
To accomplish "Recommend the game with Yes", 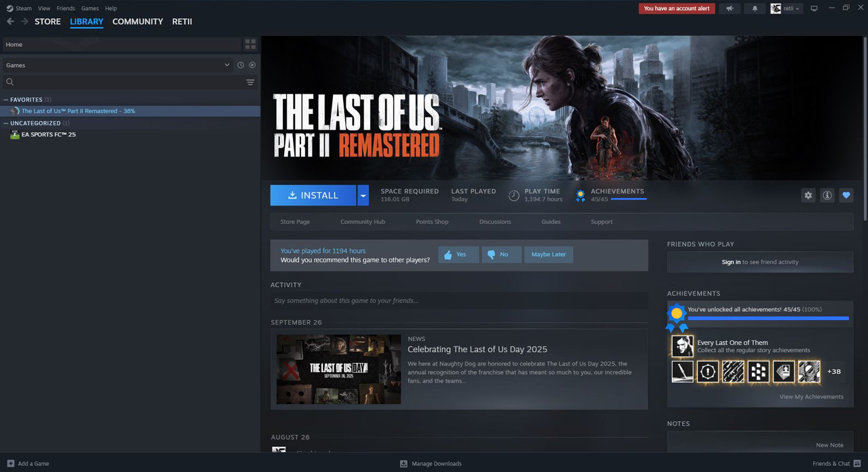I will pyautogui.click(x=458, y=254).
